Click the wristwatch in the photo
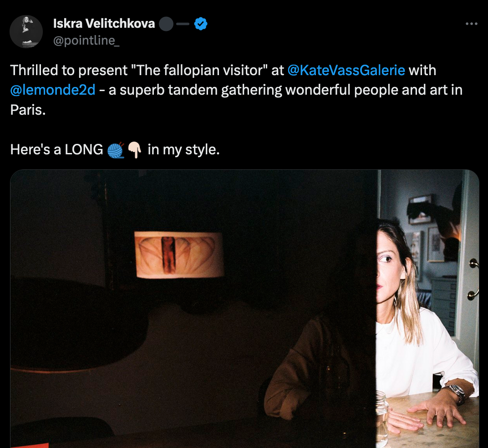Screen dimensions: 488x448 pos(456,393)
